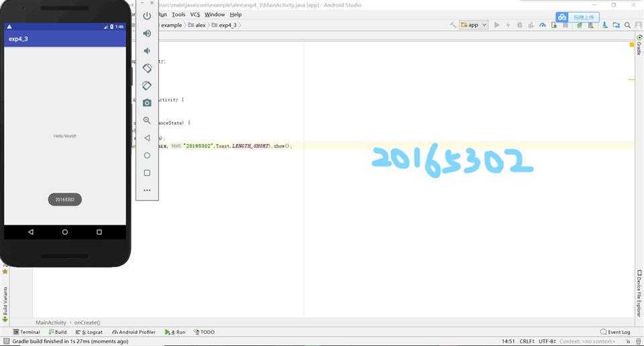This screenshot has height=346, width=644.
Task: Click the CRLF line separator indicator
Action: coord(527,341)
